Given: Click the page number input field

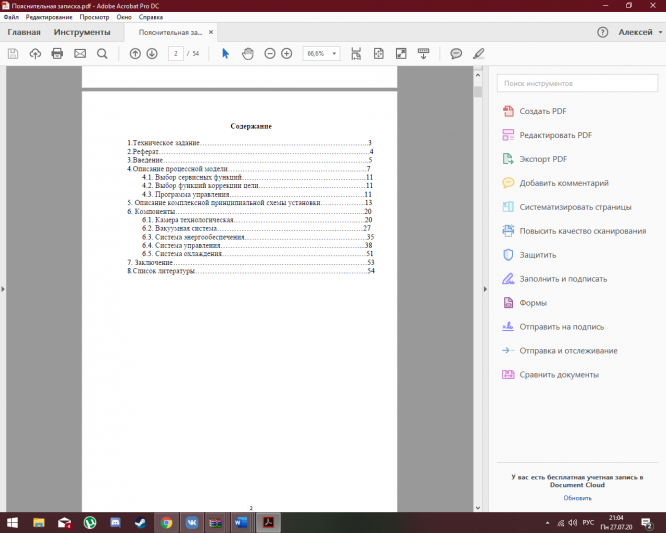Looking at the screenshot, I should [x=176, y=54].
